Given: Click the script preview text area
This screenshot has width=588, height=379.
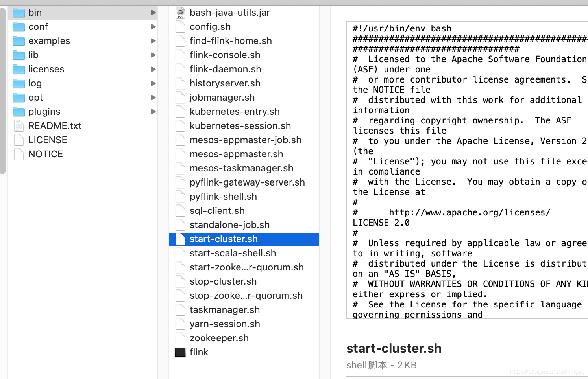Looking at the screenshot, I should pos(467,170).
